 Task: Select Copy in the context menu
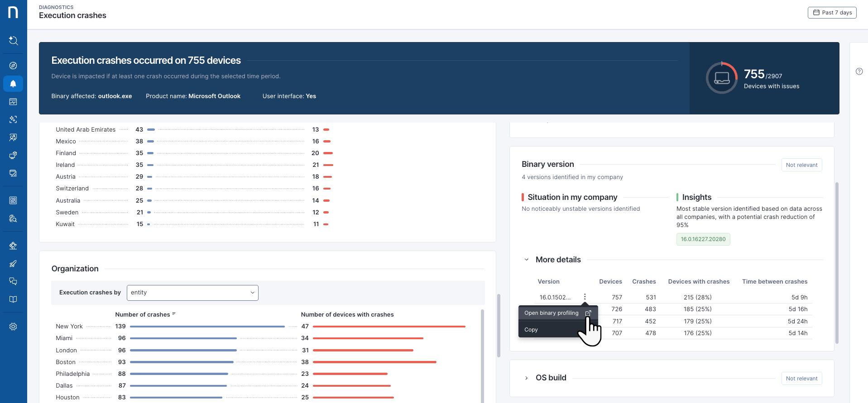click(x=531, y=330)
